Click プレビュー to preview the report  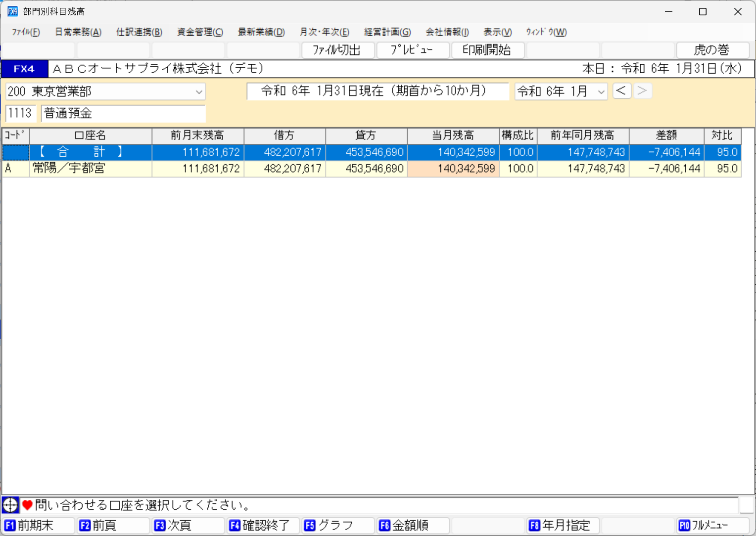[413, 50]
